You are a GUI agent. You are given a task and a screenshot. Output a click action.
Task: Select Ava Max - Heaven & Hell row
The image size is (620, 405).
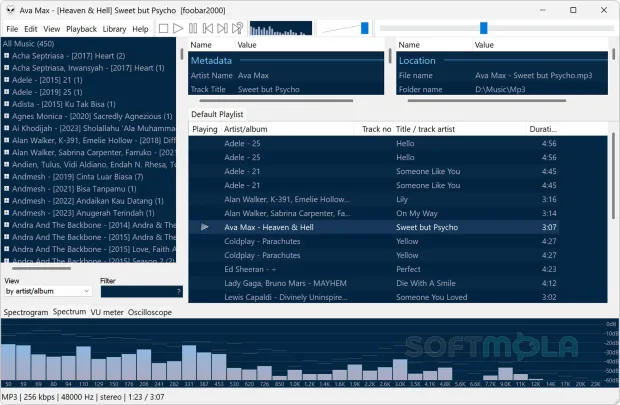pos(374,227)
